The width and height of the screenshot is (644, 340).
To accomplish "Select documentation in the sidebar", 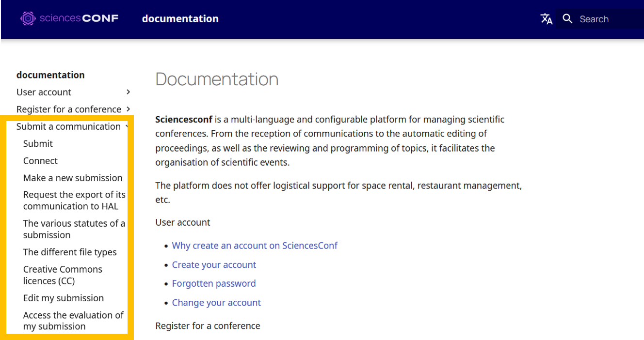I will tap(50, 75).
